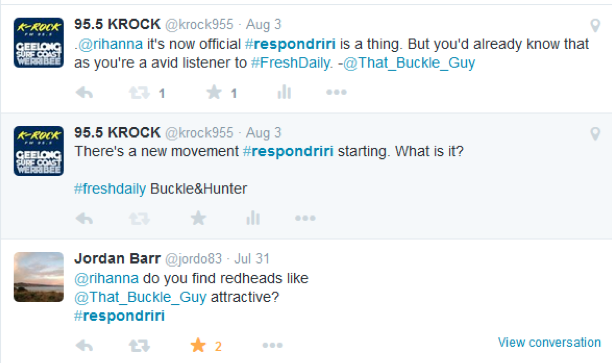The image size is (612, 363).
Task: Favorite the first KROCK tweet with star
Action: point(214,93)
